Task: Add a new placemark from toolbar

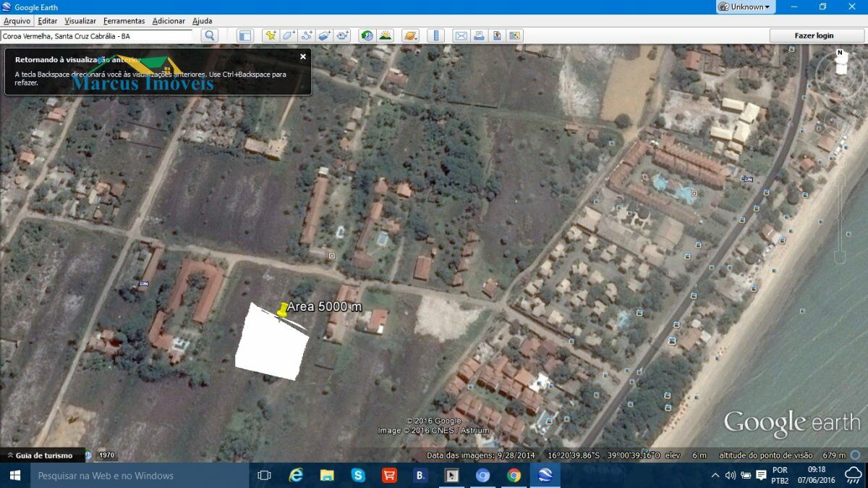Action: click(x=271, y=35)
